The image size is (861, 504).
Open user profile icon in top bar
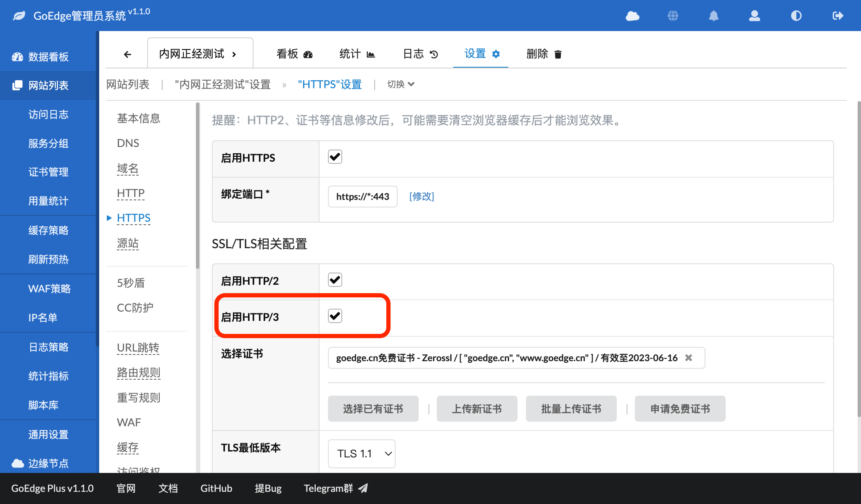coord(755,16)
